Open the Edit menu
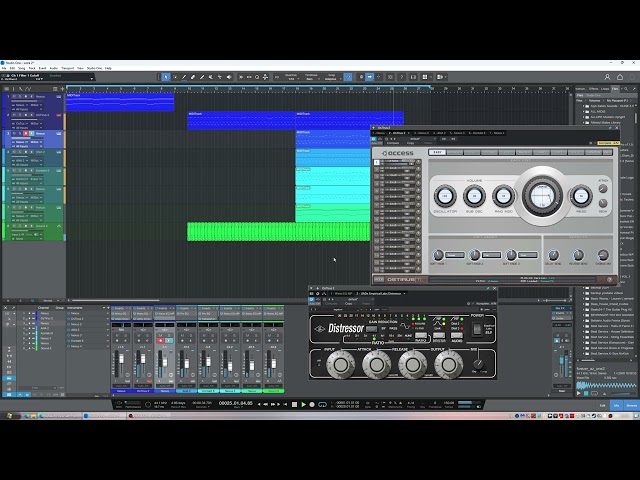Screen dimensions: 640x480 tap(12, 68)
